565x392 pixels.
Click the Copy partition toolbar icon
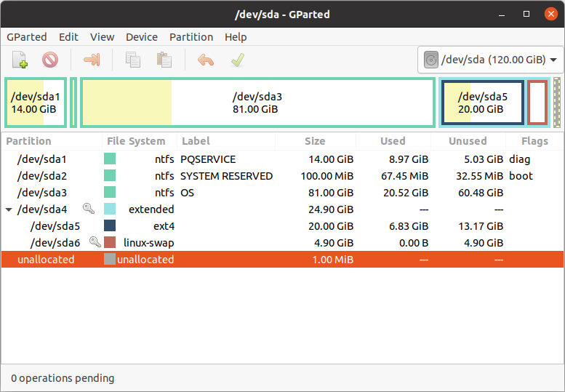coord(133,60)
